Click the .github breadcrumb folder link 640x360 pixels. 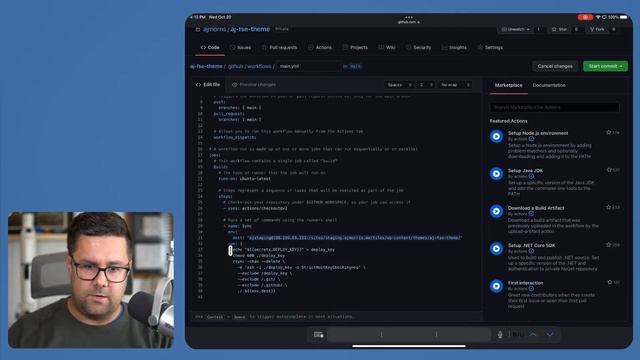point(236,66)
